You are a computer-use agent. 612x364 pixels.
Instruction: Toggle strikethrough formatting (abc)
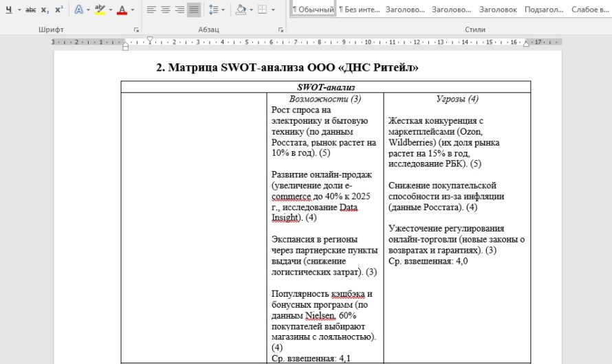pyautogui.click(x=30, y=10)
